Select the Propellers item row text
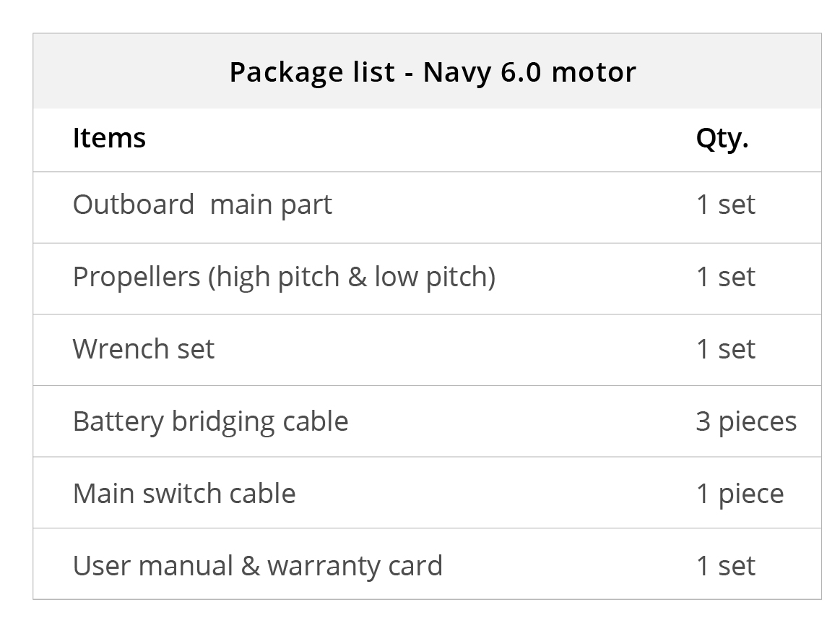The image size is (840, 618). tap(284, 277)
